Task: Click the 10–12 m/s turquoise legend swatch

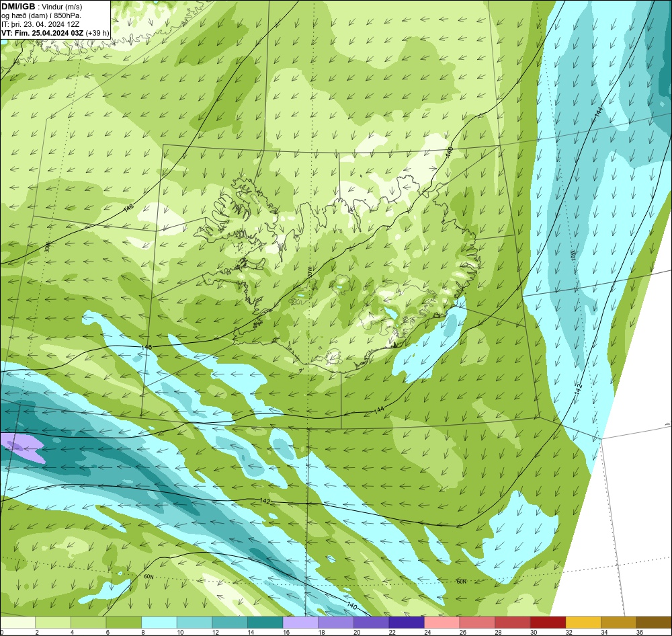Action: click(195, 623)
